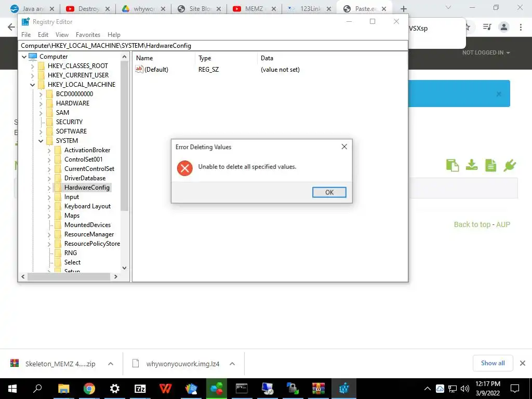Select the ActivationBroker key
The height and width of the screenshot is (399, 532).
click(87, 150)
